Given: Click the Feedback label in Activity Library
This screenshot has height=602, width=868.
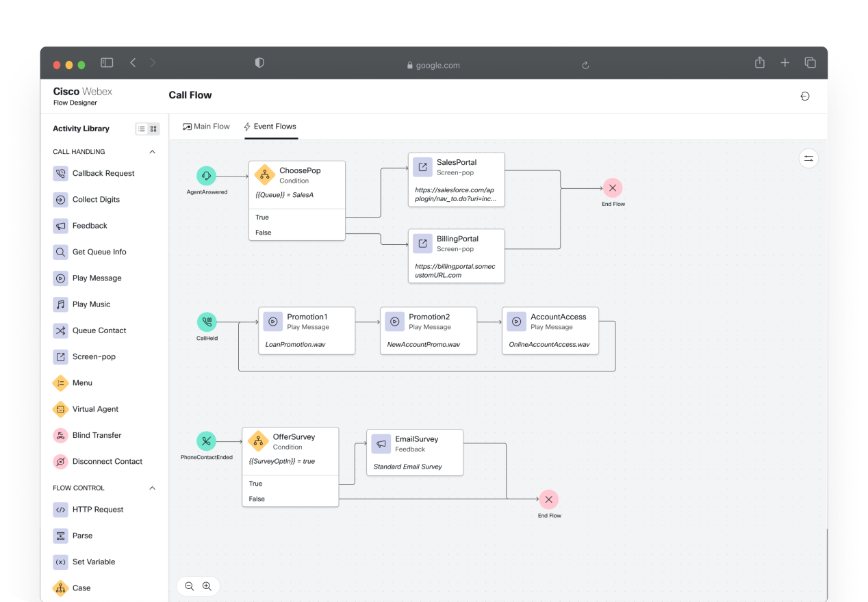Looking at the screenshot, I should point(90,226).
